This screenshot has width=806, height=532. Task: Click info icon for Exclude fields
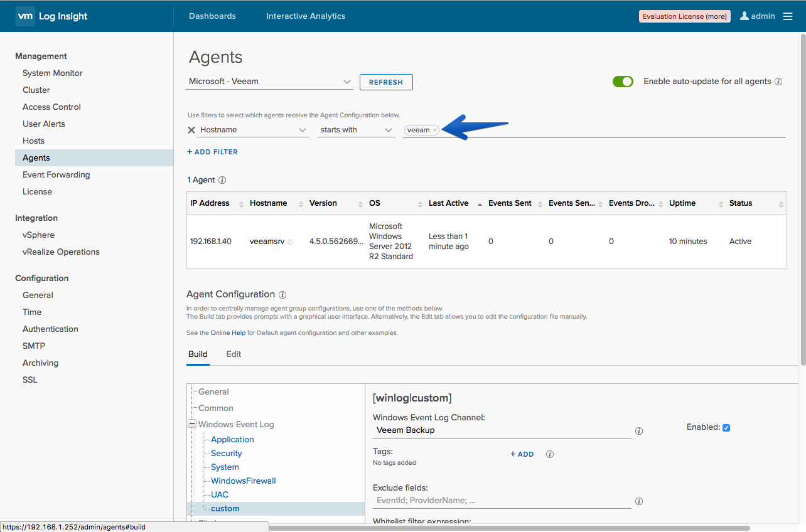tap(639, 501)
